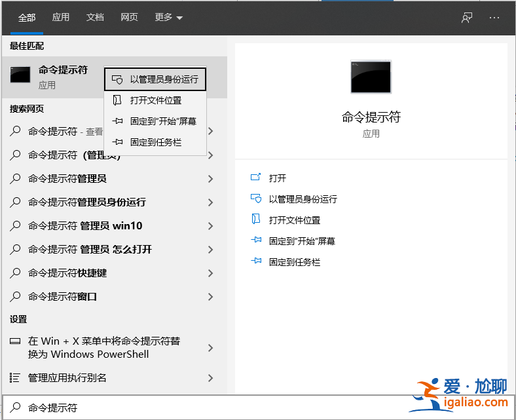
Task: Open the three-dot options menu
Action: [494, 18]
